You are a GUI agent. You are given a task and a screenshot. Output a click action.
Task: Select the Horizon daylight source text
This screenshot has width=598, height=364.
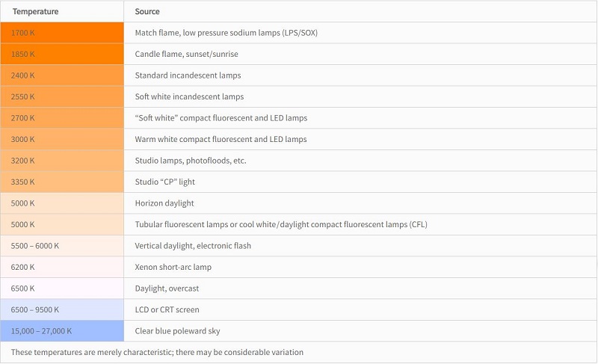(x=164, y=203)
